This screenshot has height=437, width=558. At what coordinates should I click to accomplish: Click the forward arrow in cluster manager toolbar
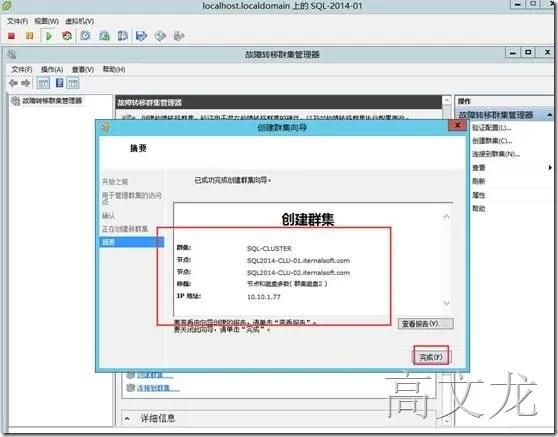26,83
